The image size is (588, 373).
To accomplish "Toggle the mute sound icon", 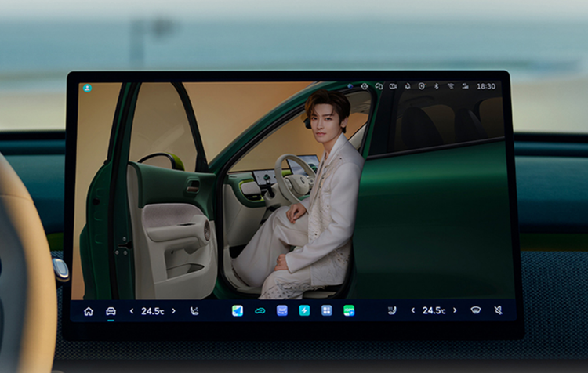I will [498, 311].
